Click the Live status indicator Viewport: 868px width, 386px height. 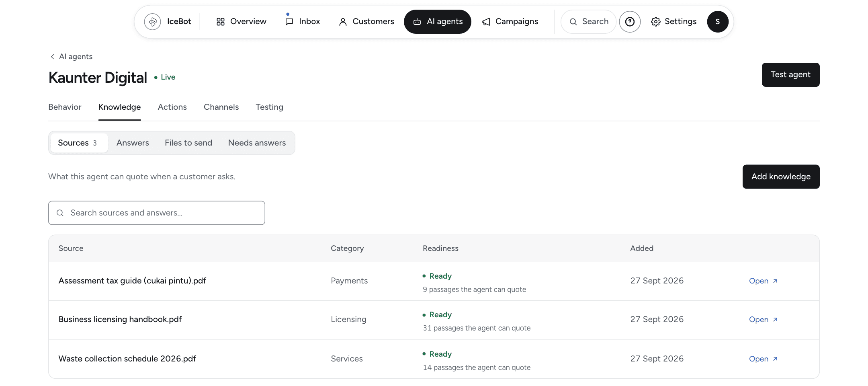coord(165,77)
